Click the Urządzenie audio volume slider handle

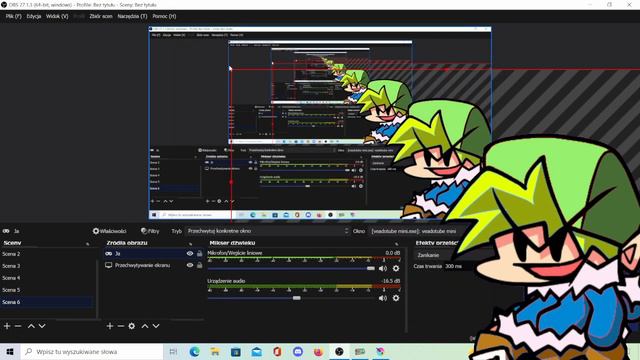click(297, 298)
